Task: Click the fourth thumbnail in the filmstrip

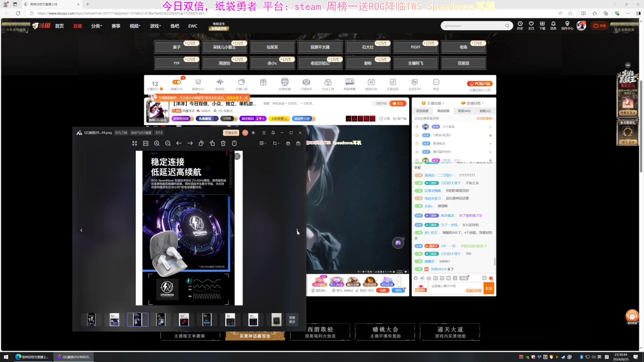Action: [x=160, y=320]
